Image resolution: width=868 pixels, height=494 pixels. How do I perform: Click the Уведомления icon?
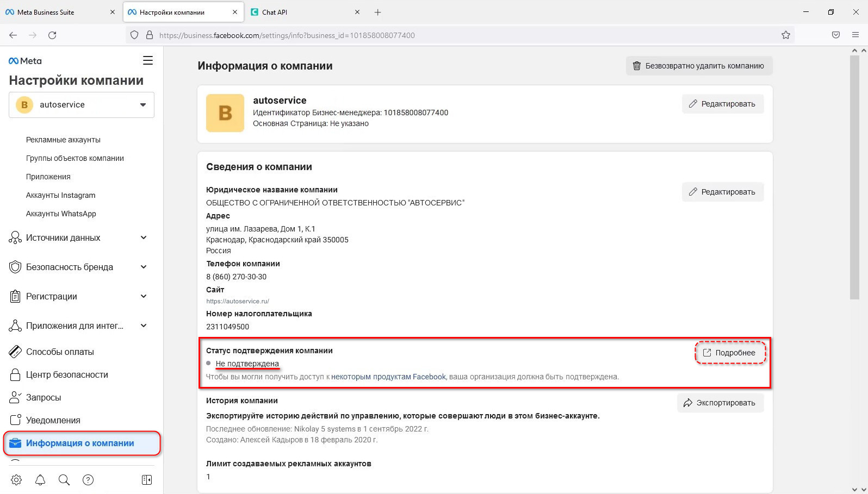[x=15, y=420]
